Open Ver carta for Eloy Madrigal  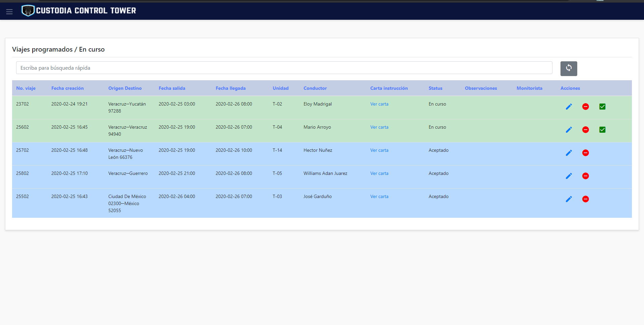click(379, 104)
